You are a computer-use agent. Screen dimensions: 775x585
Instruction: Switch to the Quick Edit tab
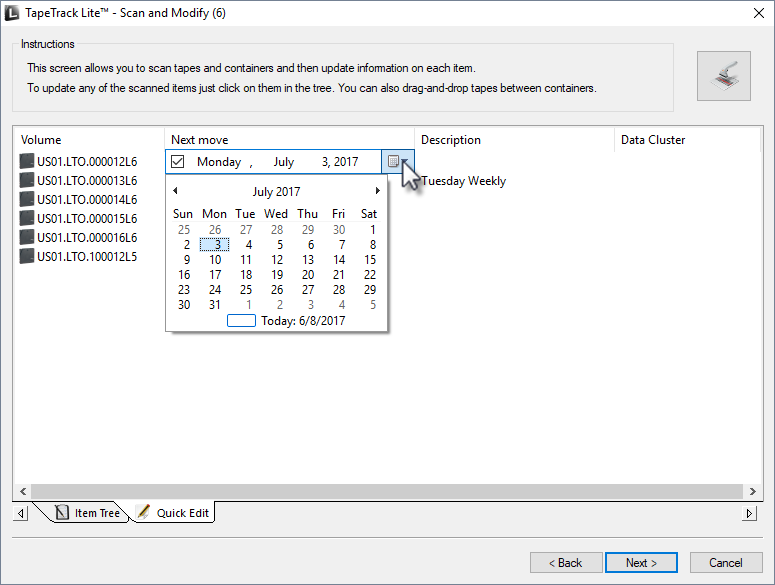point(174,513)
